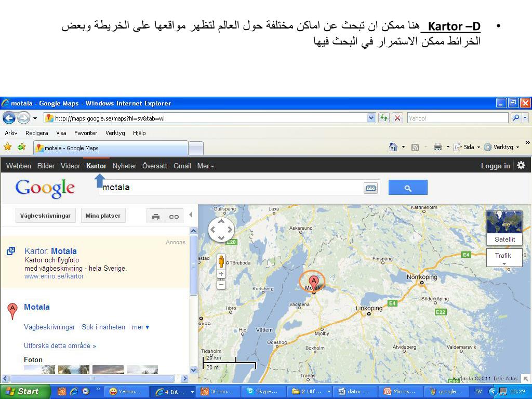The height and width of the screenshot is (399, 532).
Task: Click the Webben link in Google bar
Action: click(x=18, y=166)
